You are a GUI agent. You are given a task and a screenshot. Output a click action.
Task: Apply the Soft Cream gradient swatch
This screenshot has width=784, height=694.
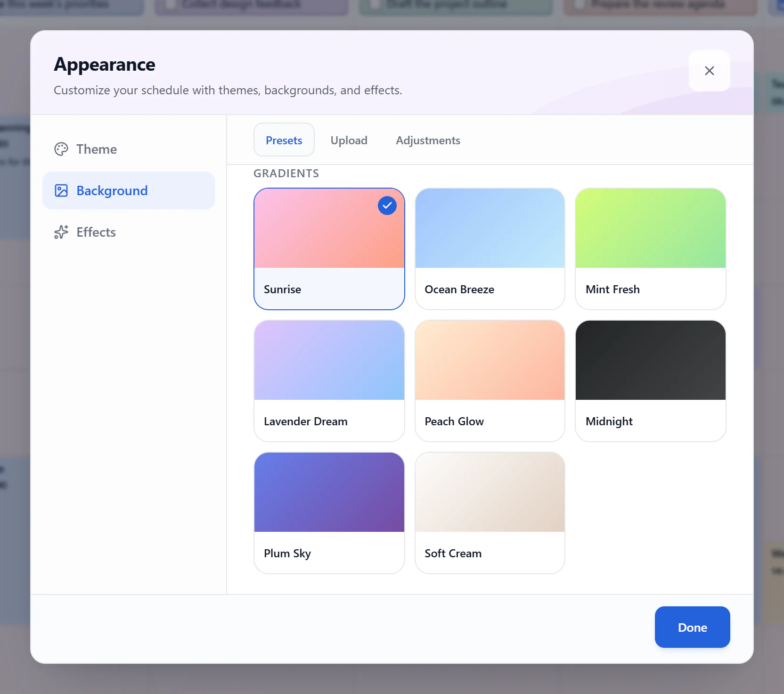(x=490, y=492)
